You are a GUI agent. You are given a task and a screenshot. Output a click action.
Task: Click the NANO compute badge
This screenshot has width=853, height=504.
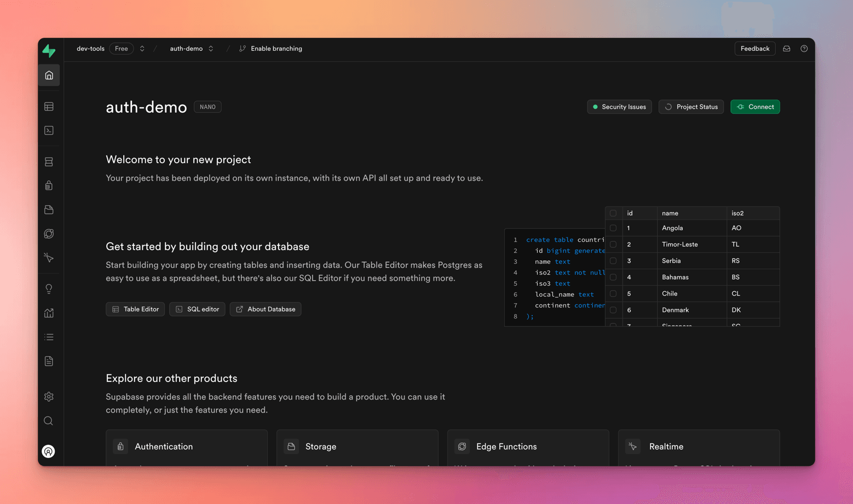(x=208, y=107)
